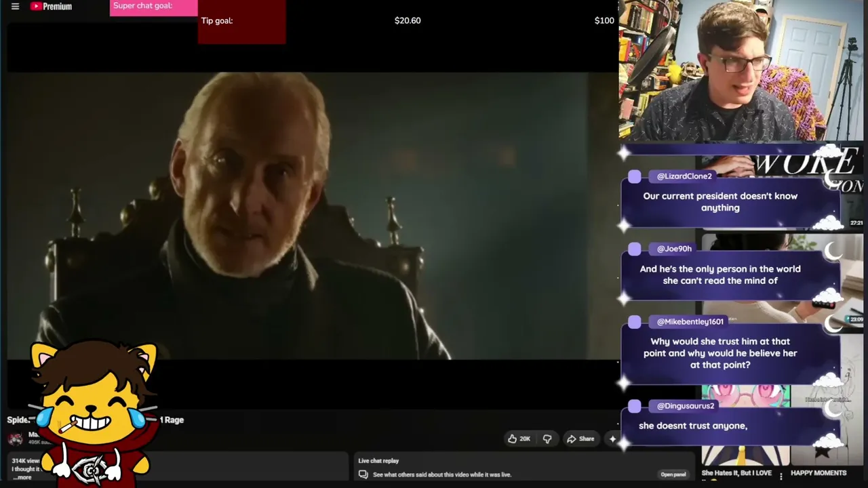868x488 pixels.
Task: Click 'See what others said about this video' text
Action: [x=442, y=474]
